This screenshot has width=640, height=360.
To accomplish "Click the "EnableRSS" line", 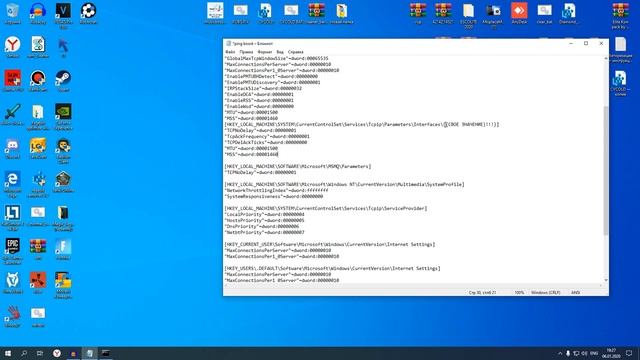I will pos(259,100).
